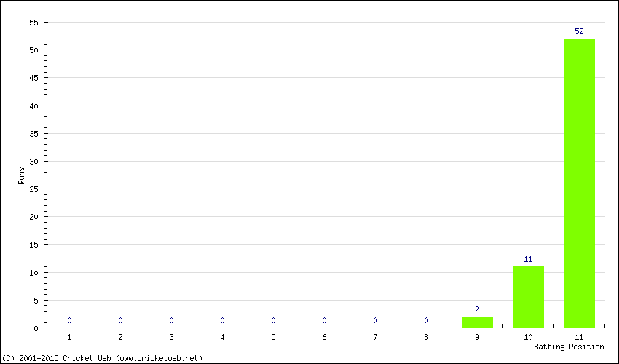Click the small green bar for position 9

point(477,323)
